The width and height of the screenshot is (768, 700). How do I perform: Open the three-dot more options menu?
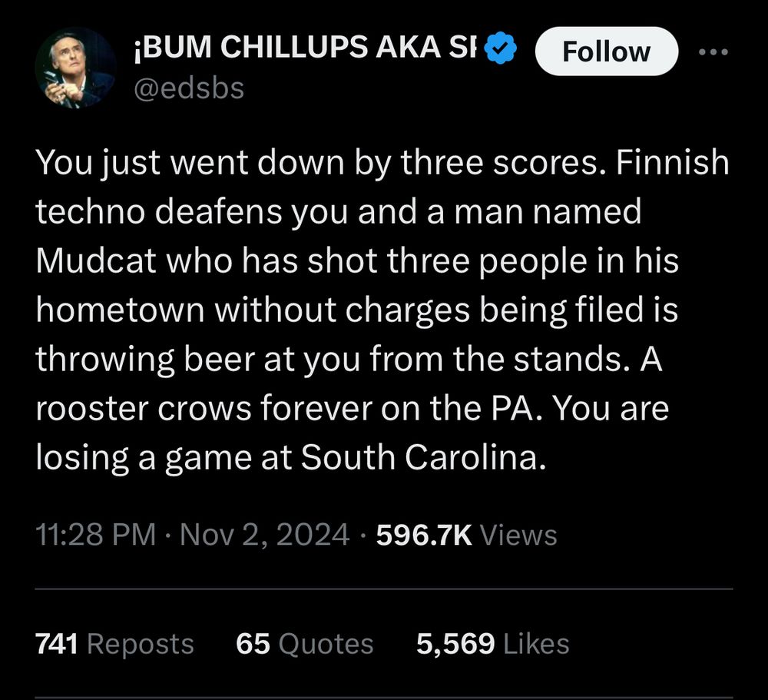(x=713, y=51)
